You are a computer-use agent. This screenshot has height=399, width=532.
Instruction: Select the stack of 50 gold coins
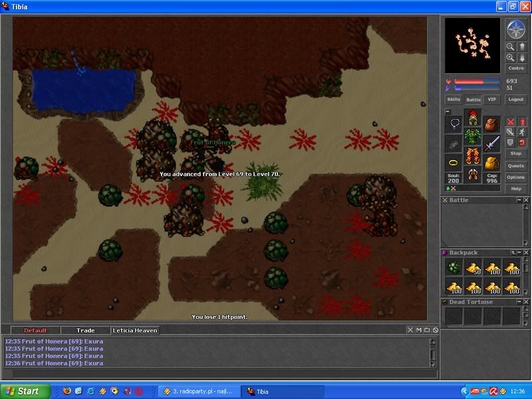[473, 267]
